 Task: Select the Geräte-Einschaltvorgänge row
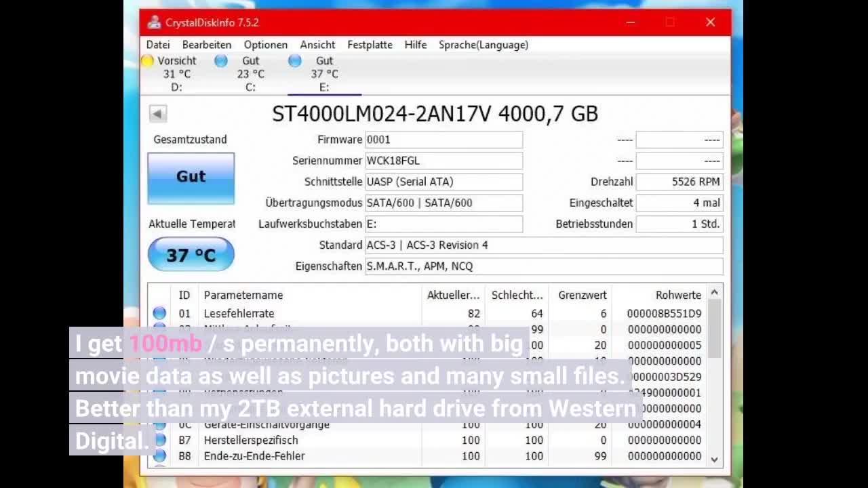[427, 424]
